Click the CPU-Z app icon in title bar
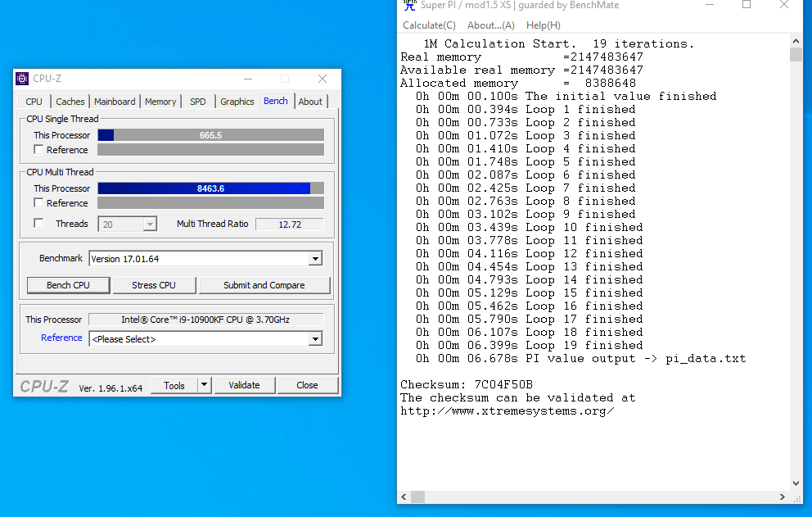This screenshot has height=517, width=812. click(22, 79)
